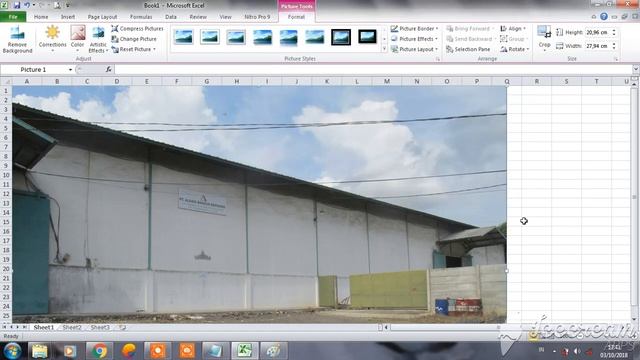The height and width of the screenshot is (360, 640).
Task: Click the picture Height field
Action: point(598,32)
